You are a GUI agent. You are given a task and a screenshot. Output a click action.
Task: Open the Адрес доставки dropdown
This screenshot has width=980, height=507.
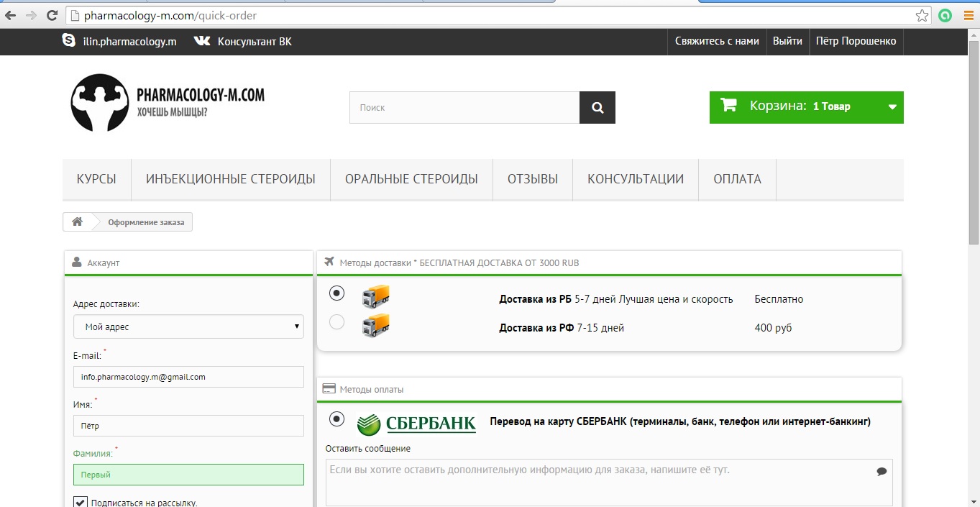(x=188, y=326)
